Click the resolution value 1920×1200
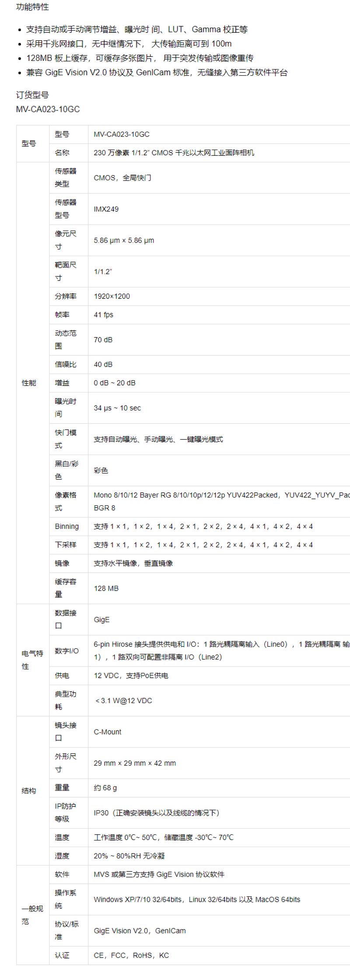Image resolution: width=350 pixels, height=980 pixels. tap(112, 296)
